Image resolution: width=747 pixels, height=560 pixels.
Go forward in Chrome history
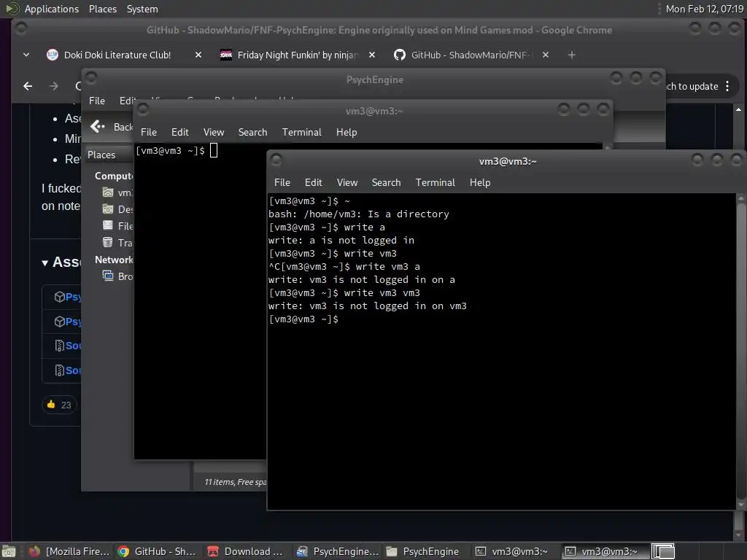[54, 86]
